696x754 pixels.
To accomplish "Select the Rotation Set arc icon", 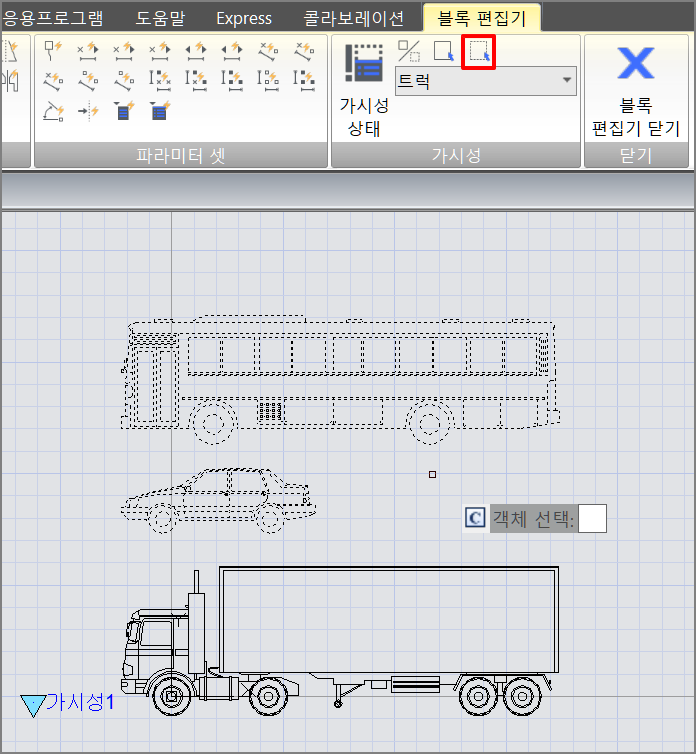I will [53, 111].
